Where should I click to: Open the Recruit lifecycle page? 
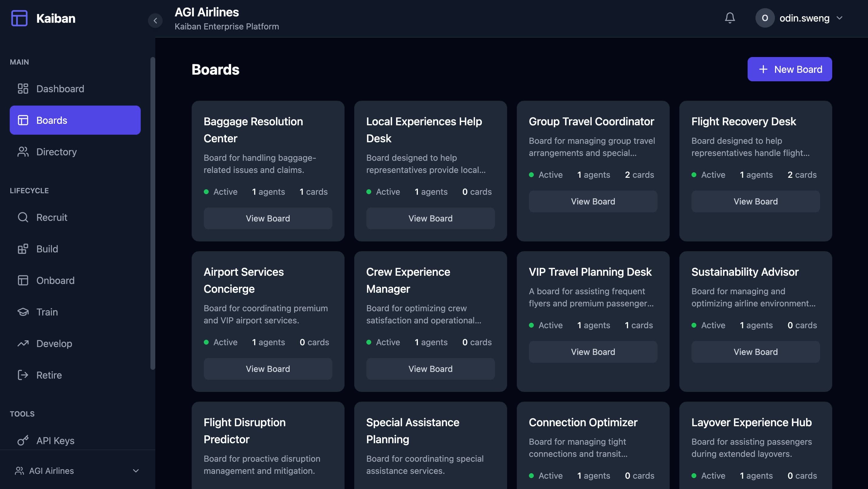75,218
